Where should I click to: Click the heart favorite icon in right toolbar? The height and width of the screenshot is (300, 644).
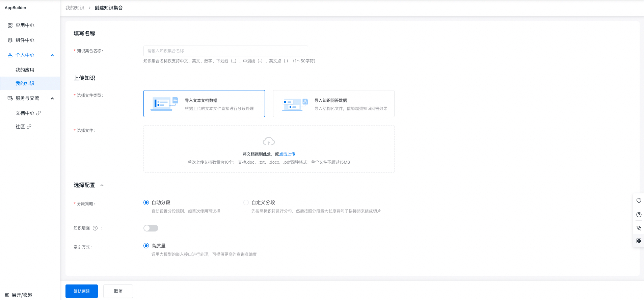639,201
